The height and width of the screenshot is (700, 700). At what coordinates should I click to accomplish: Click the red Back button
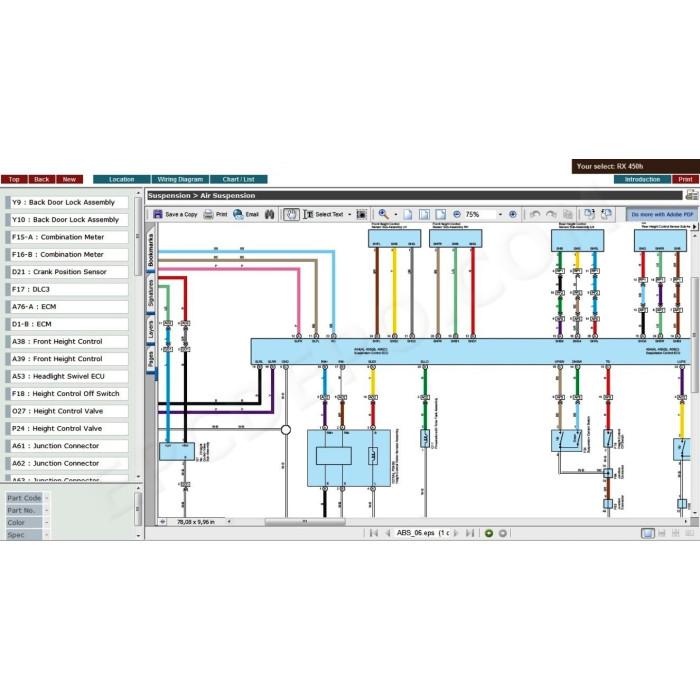pyautogui.click(x=42, y=179)
